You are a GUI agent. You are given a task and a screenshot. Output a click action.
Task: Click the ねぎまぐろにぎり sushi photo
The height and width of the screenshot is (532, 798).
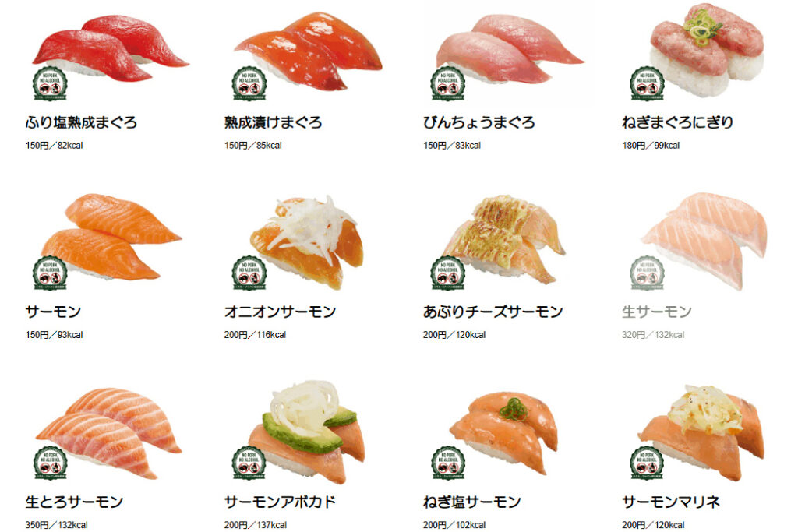[708, 50]
